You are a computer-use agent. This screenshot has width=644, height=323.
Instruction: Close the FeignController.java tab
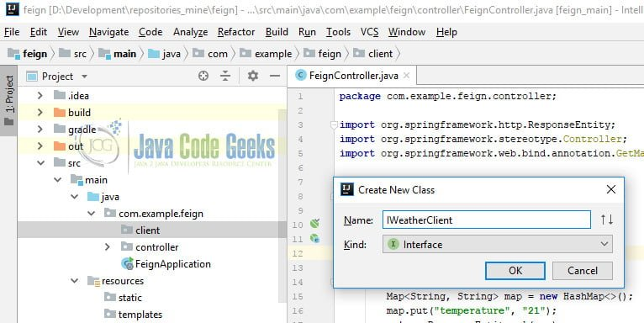[x=406, y=76]
